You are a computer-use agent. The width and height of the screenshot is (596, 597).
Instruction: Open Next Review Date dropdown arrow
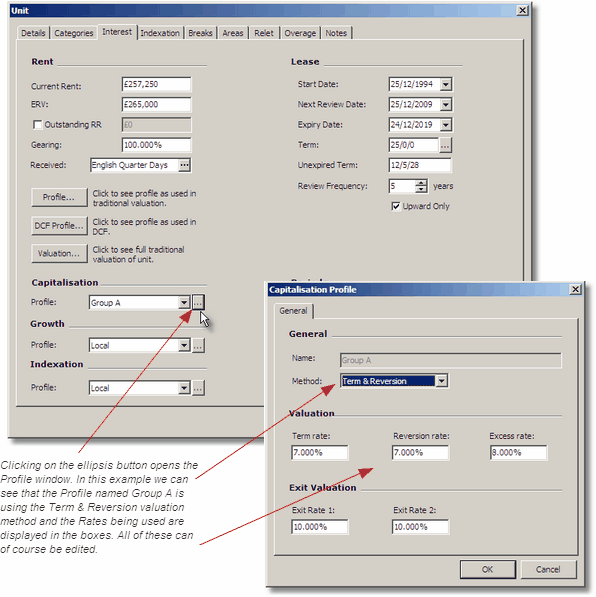coord(446,104)
